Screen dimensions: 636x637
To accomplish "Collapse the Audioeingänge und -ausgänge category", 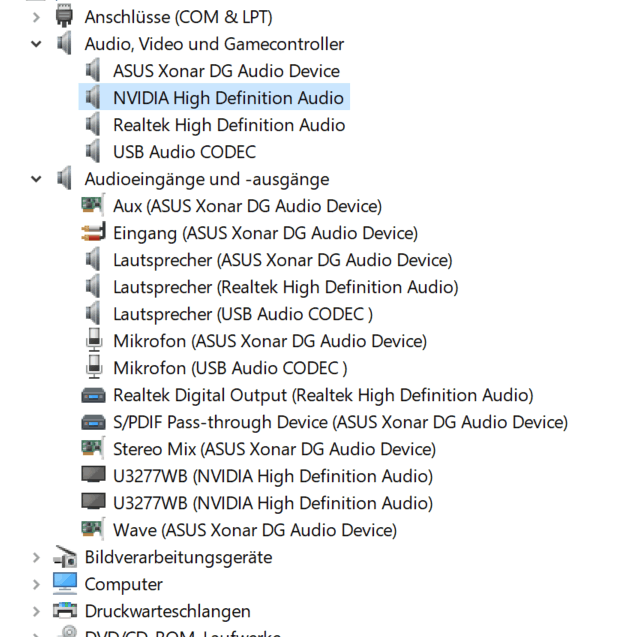I will coord(36,179).
